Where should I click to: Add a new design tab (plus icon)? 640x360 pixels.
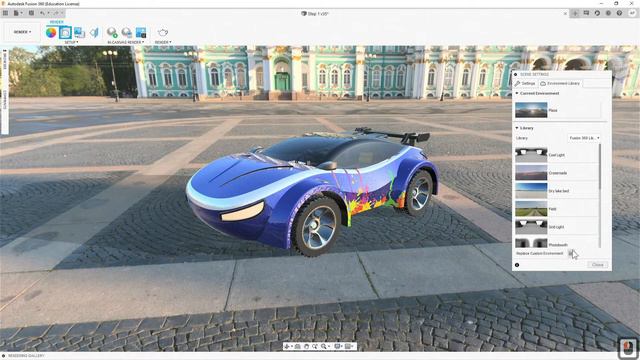click(x=575, y=13)
